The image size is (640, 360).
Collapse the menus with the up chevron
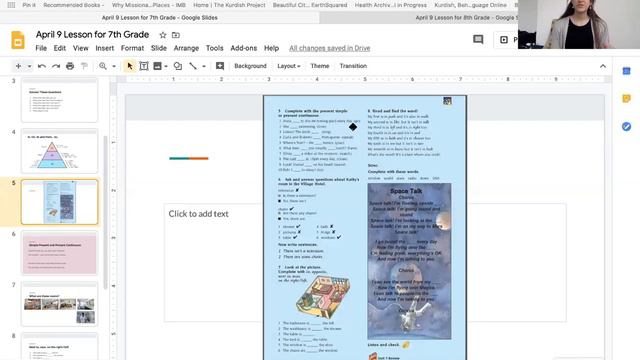(x=603, y=66)
